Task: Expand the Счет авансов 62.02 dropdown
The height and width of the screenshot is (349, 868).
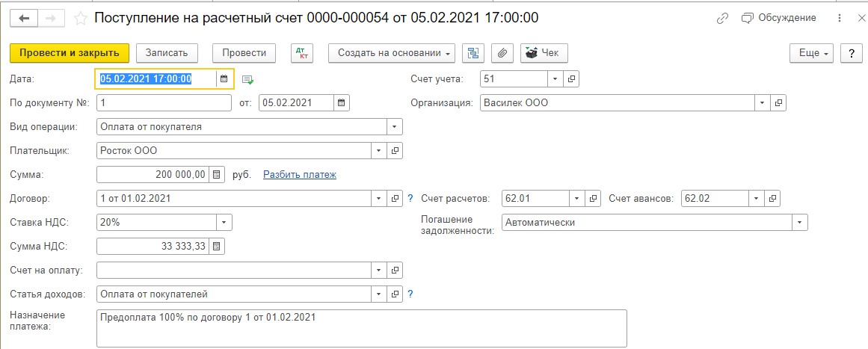Action: (x=757, y=198)
